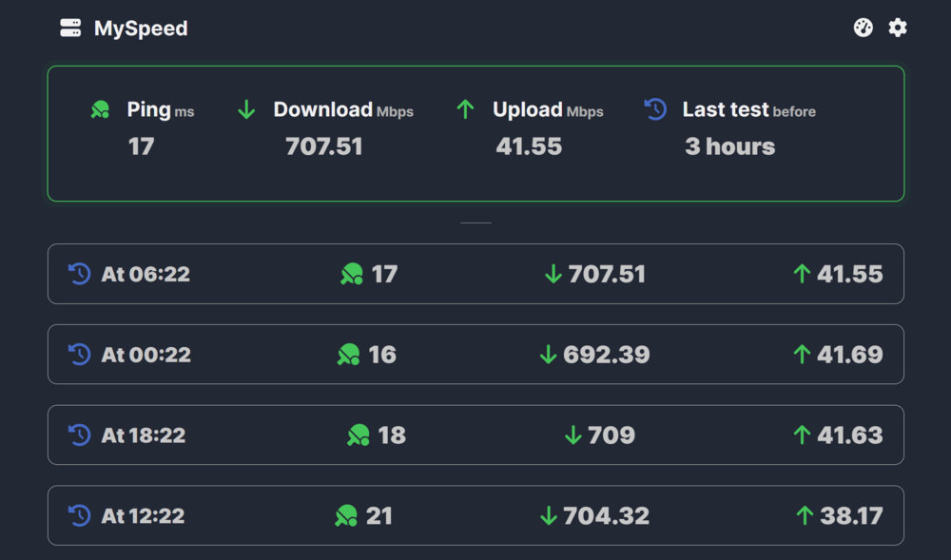Click the ping icon beside 16
The image size is (951, 560).
[348, 355]
